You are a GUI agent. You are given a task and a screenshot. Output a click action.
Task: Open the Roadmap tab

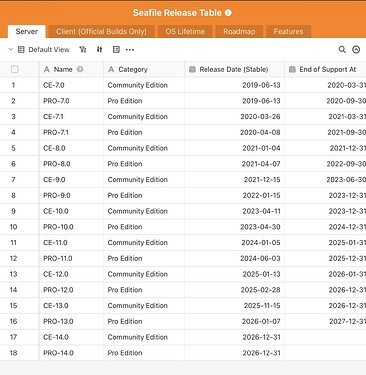pyautogui.click(x=239, y=31)
